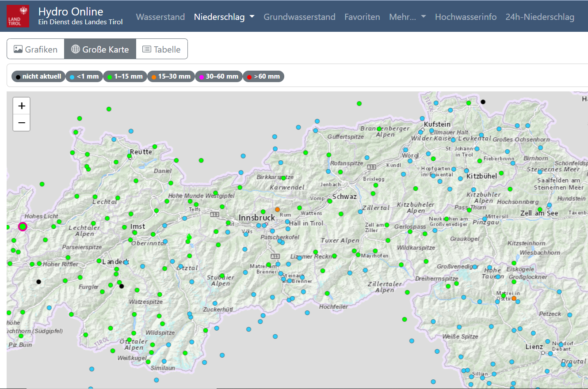The width and height of the screenshot is (588, 389).
Task: Click the Zell am See label
Action: point(539,213)
